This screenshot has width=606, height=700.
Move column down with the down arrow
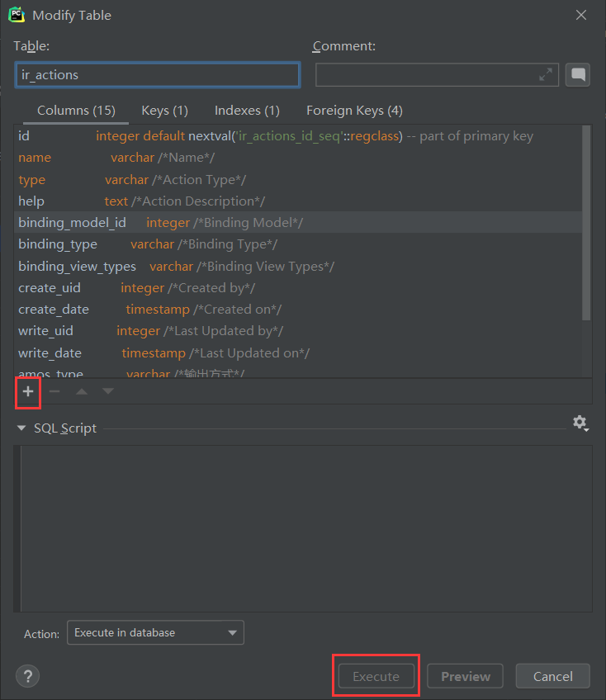107,391
